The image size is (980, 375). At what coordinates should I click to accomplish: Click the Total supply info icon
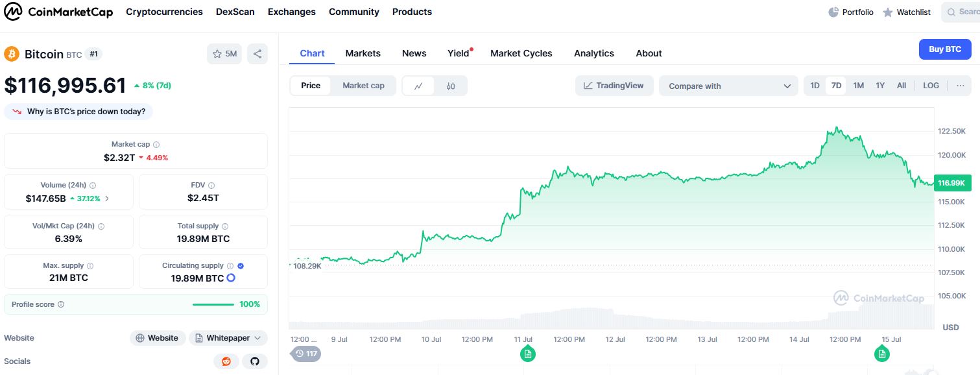[225, 226]
